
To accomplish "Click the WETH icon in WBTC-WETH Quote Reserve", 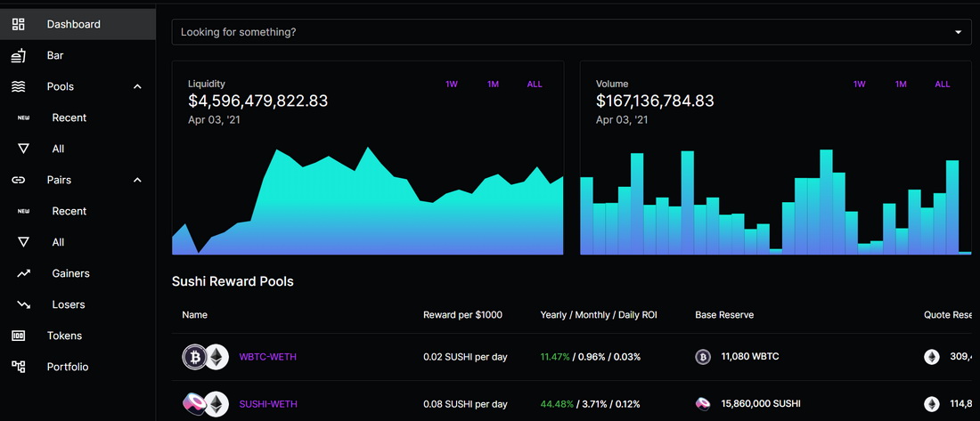I will [932, 357].
